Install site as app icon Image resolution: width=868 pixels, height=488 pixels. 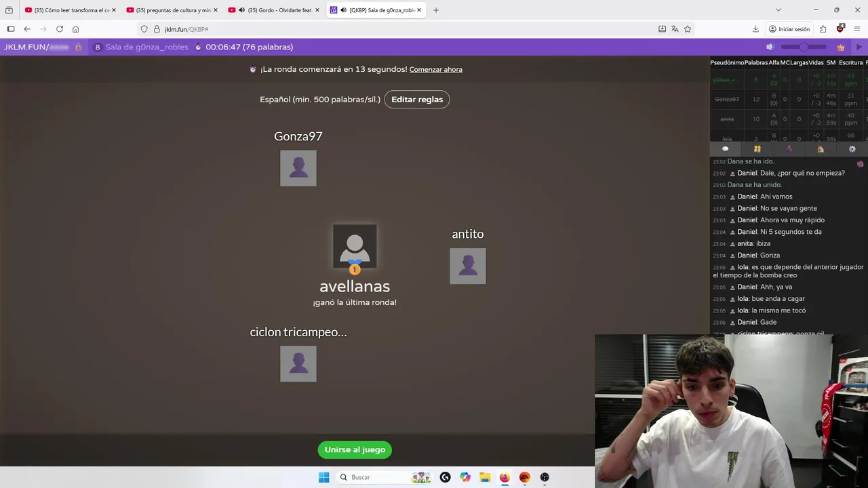(x=662, y=29)
